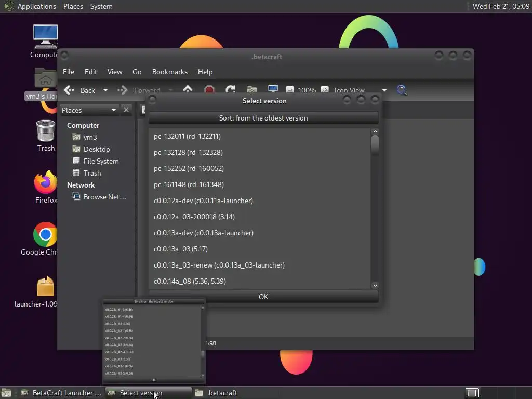The image size is (532, 399).
Task: Go up to parent folder icon
Action: pyautogui.click(x=188, y=90)
